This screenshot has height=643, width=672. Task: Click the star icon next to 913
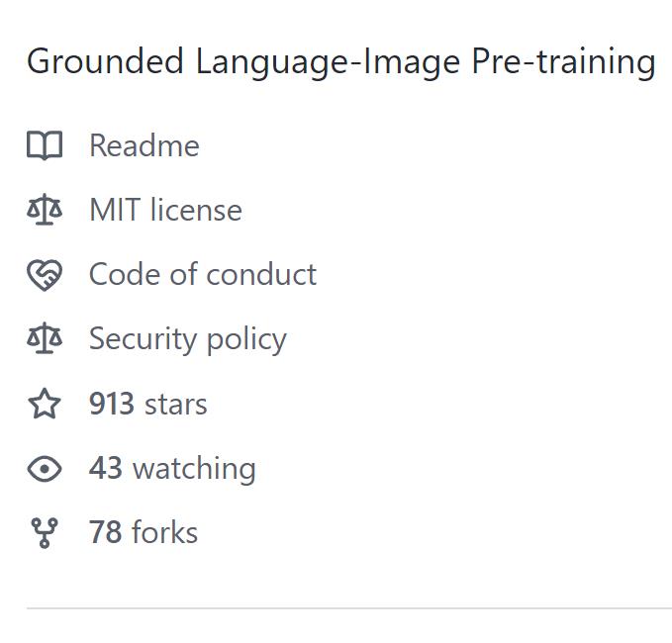coord(45,404)
